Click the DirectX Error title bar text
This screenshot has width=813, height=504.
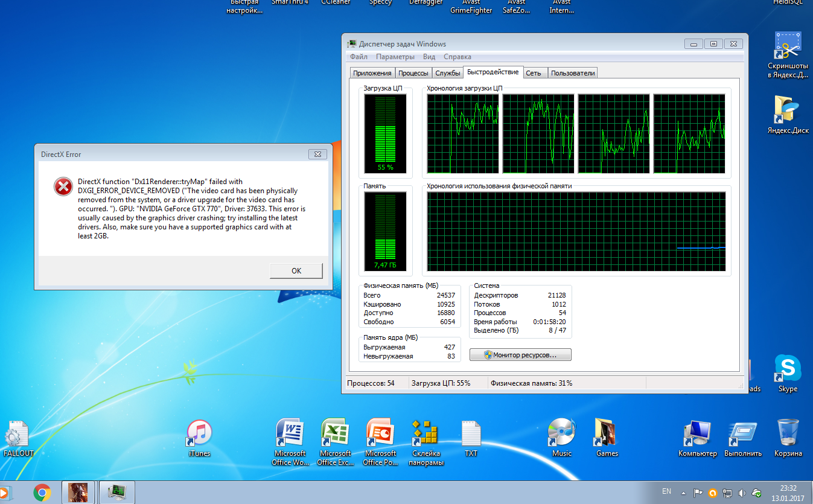coord(61,154)
